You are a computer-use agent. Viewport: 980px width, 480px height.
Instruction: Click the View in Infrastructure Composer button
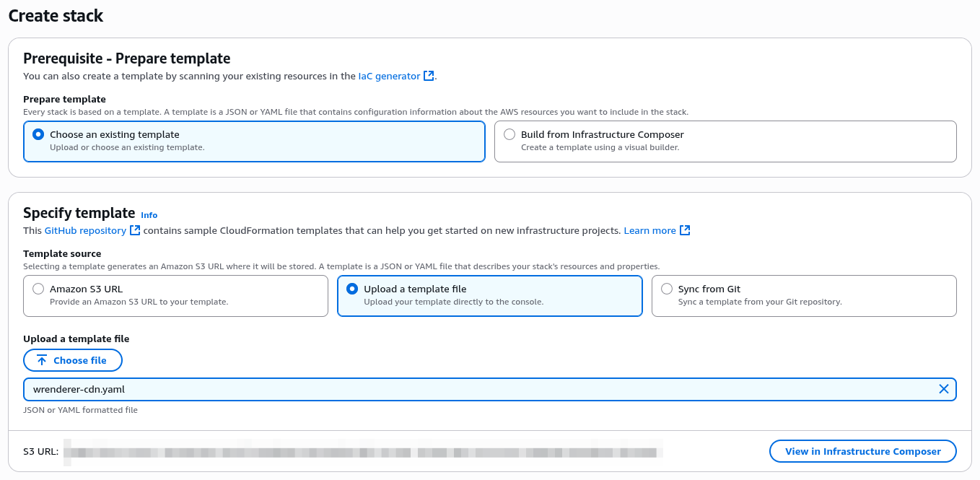[x=862, y=450]
